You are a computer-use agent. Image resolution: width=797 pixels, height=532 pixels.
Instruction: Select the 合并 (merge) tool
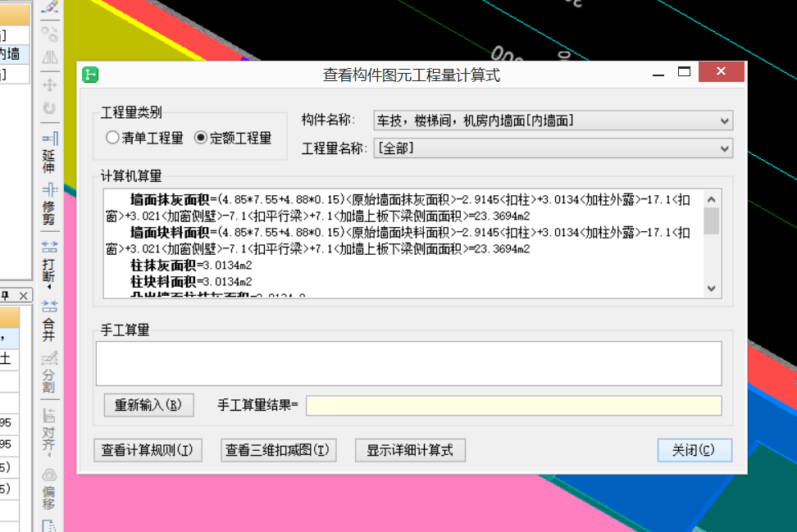[49, 321]
